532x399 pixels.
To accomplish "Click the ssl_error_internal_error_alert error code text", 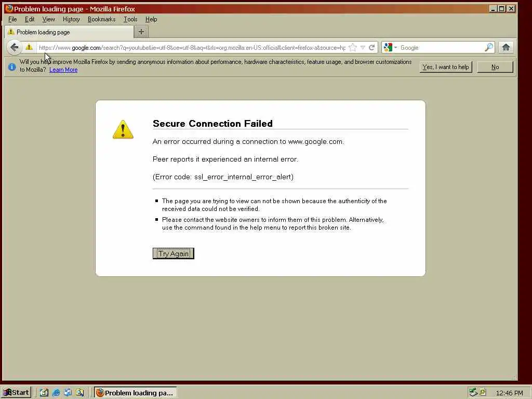I will (243, 177).
